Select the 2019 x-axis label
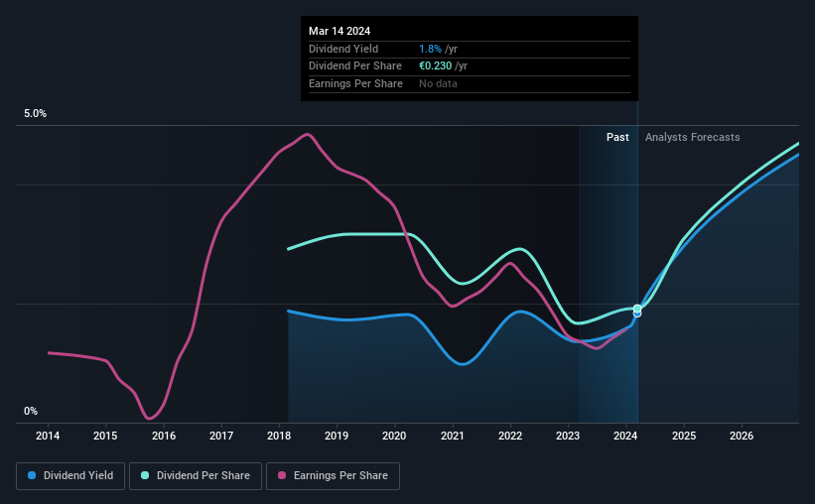The height and width of the screenshot is (504, 815). (337, 436)
